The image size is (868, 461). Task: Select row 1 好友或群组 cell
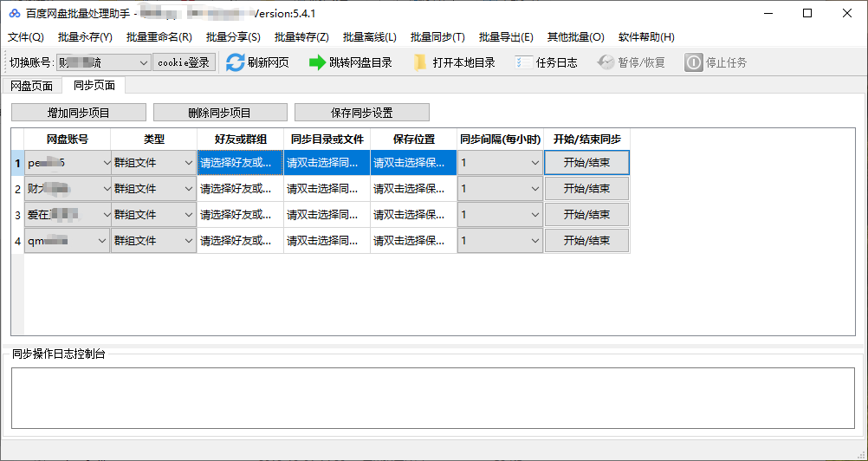pyautogui.click(x=240, y=163)
